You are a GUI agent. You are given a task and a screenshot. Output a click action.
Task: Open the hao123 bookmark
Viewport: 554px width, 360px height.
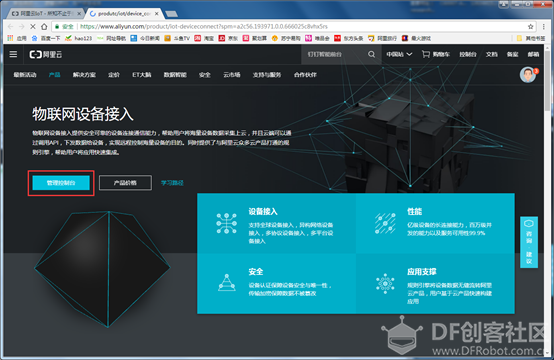(x=79, y=38)
